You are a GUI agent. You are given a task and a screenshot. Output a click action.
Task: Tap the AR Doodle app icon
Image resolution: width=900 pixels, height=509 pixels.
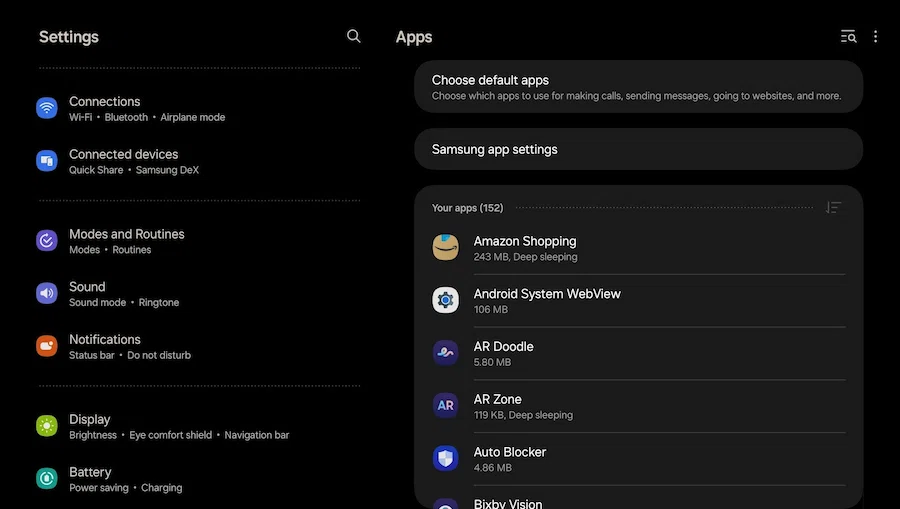[x=445, y=353]
